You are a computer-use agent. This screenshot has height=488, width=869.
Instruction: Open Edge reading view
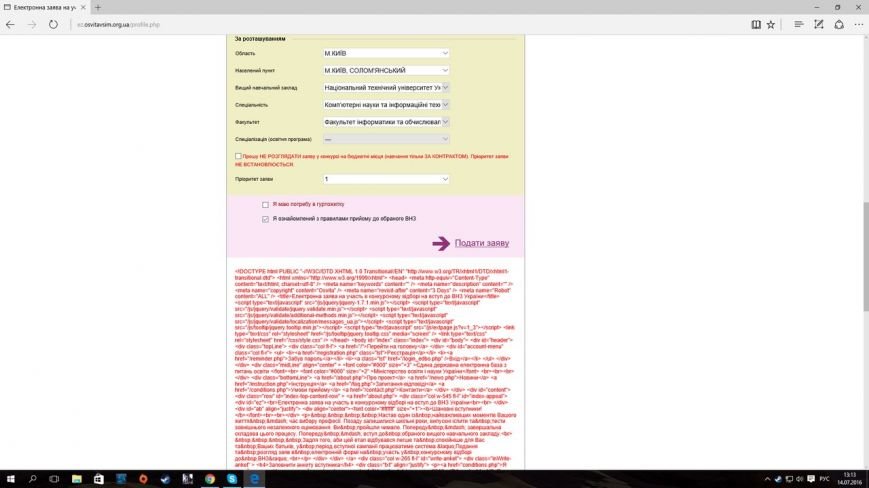(756, 24)
